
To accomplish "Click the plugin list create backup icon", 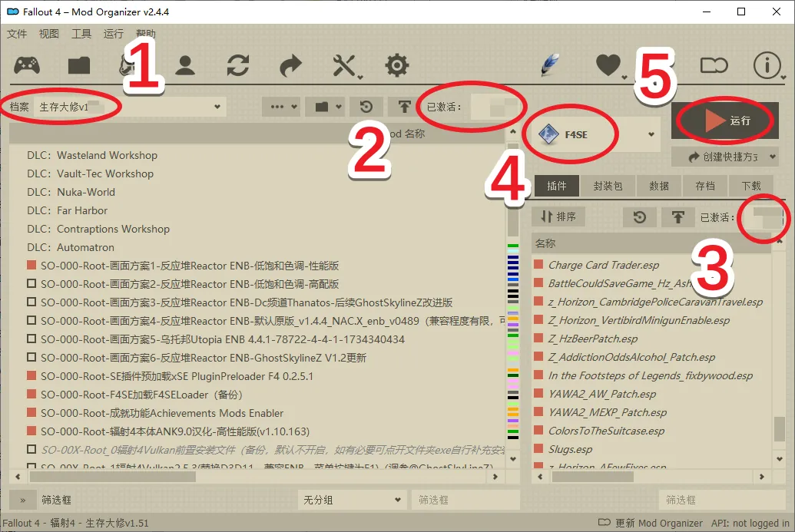I will pyautogui.click(x=678, y=217).
